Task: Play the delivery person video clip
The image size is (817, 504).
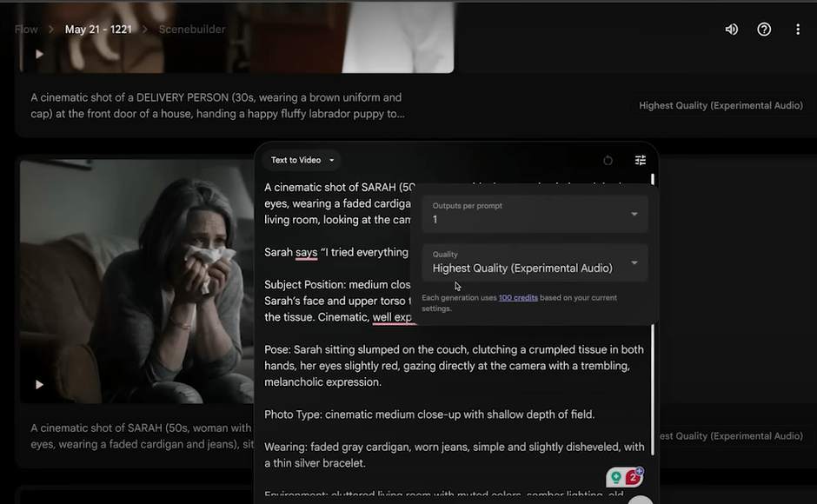Action: 38,54
